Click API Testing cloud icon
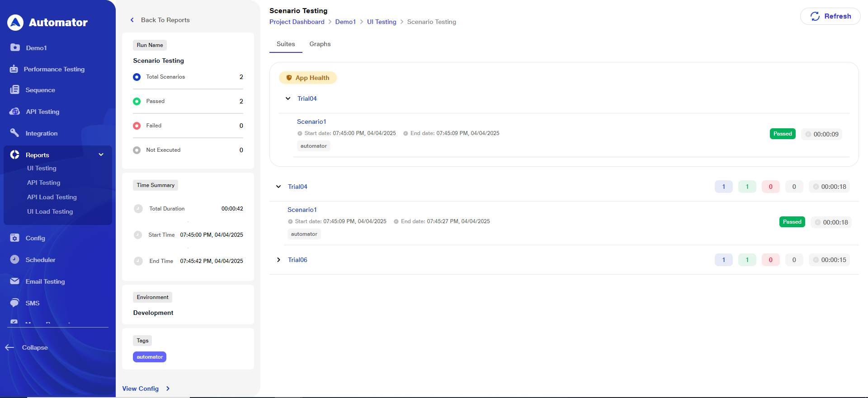 [14, 111]
